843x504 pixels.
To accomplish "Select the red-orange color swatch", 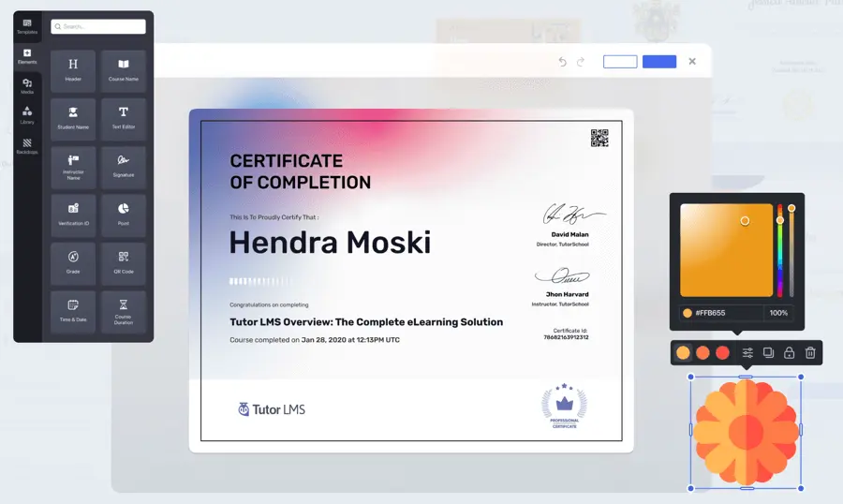I will (722, 353).
